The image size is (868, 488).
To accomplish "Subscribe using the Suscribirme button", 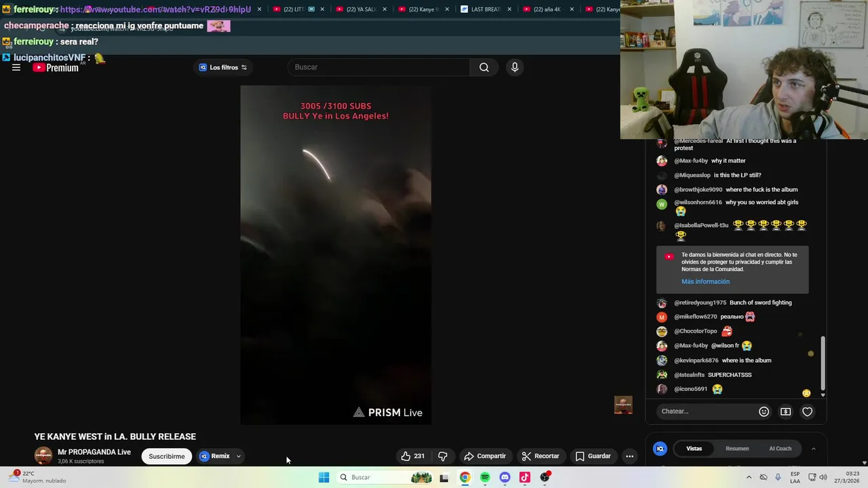I will point(167,456).
